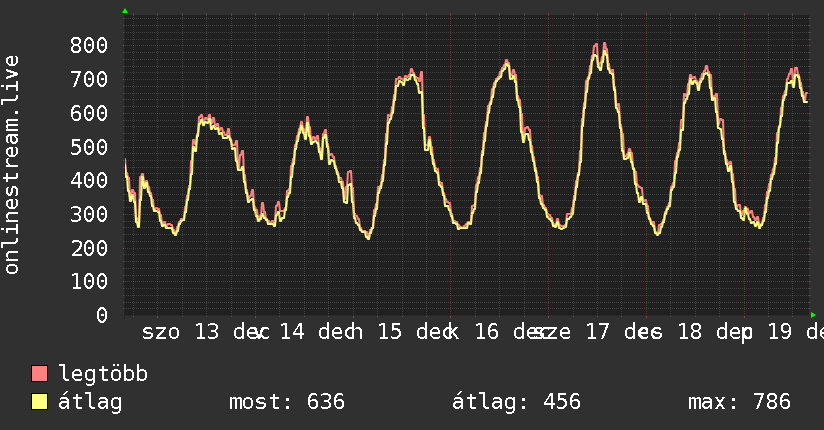Click the 800 y-axis label
This screenshot has width=824, height=430.
point(89,45)
